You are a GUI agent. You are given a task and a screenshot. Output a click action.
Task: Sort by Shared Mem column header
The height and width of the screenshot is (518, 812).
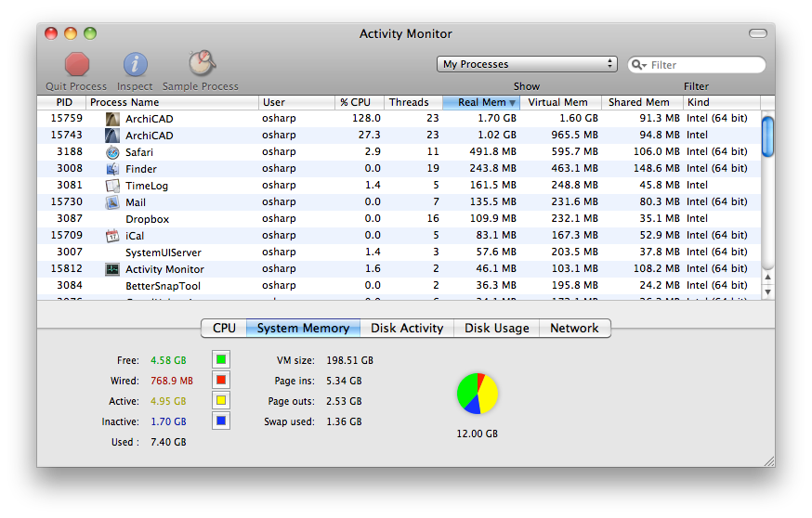(642, 102)
